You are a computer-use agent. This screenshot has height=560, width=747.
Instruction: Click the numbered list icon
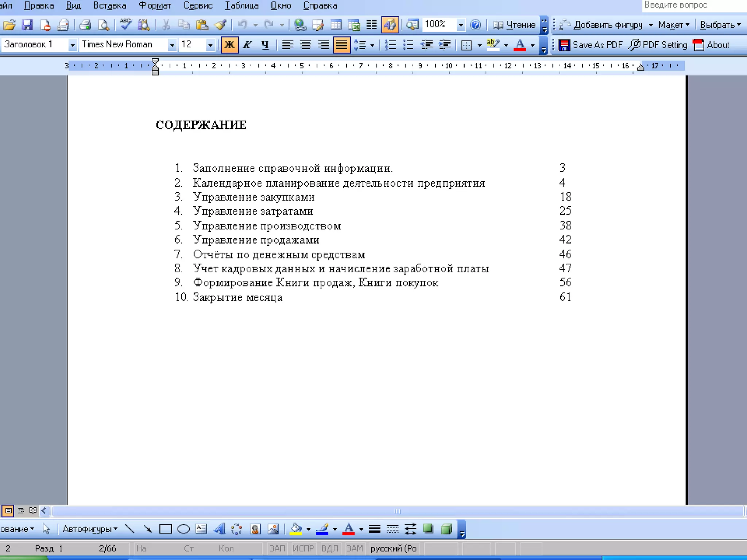point(390,45)
